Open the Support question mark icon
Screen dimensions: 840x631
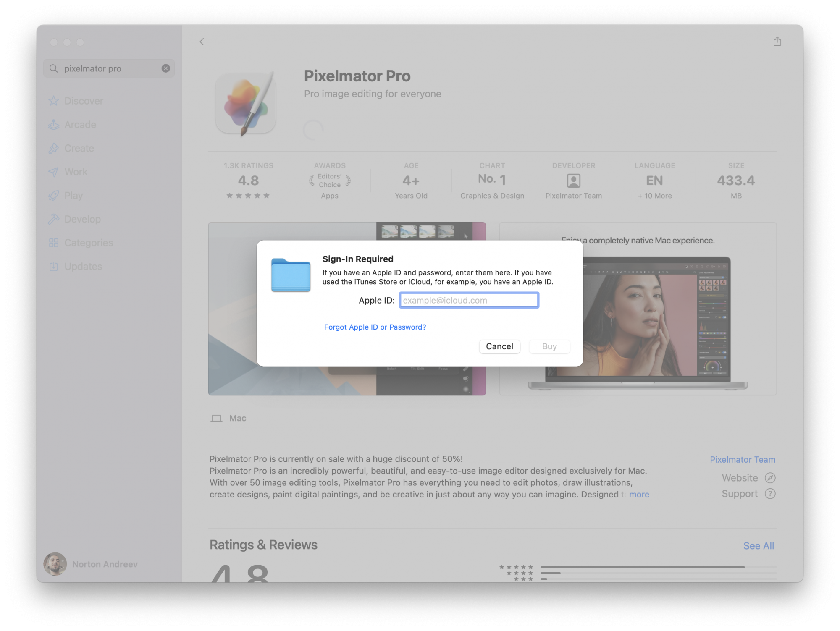(770, 494)
